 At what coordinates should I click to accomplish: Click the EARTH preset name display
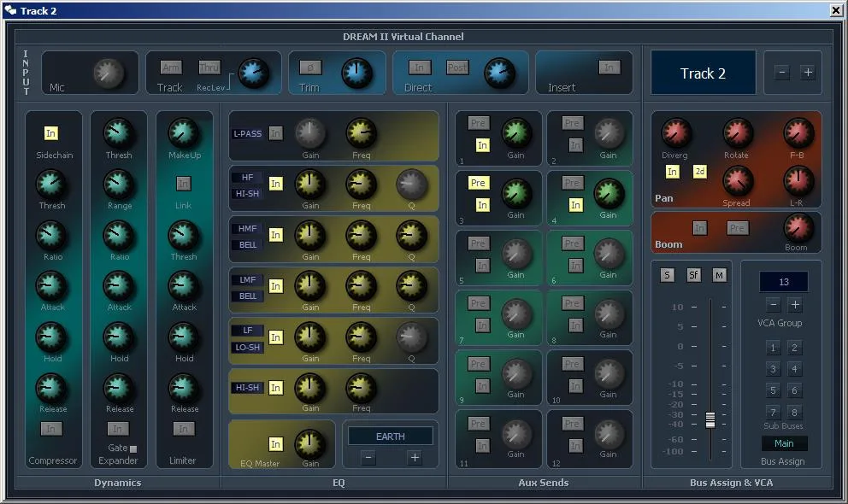click(390, 436)
